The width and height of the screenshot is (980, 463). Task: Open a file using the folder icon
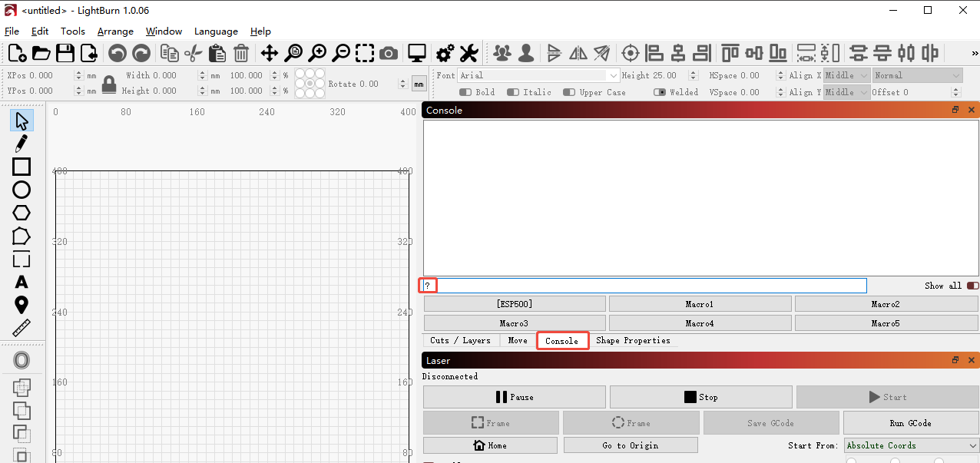point(41,53)
